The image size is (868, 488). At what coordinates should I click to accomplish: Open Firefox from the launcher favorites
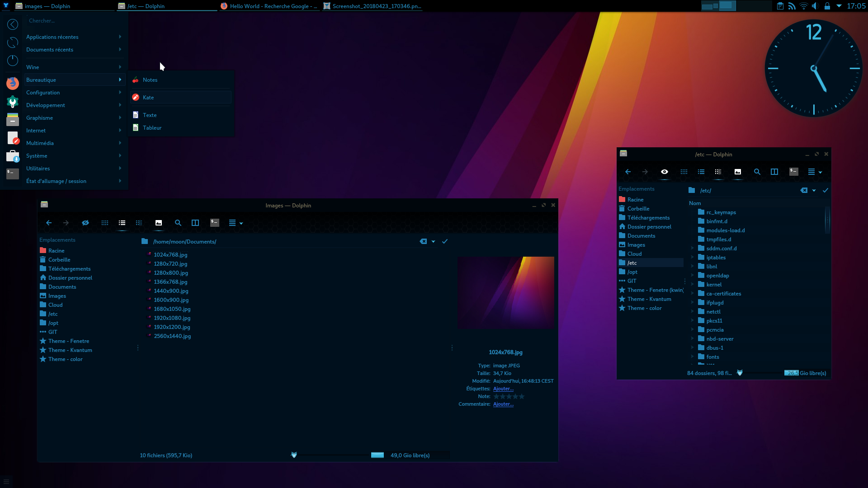[x=13, y=83]
